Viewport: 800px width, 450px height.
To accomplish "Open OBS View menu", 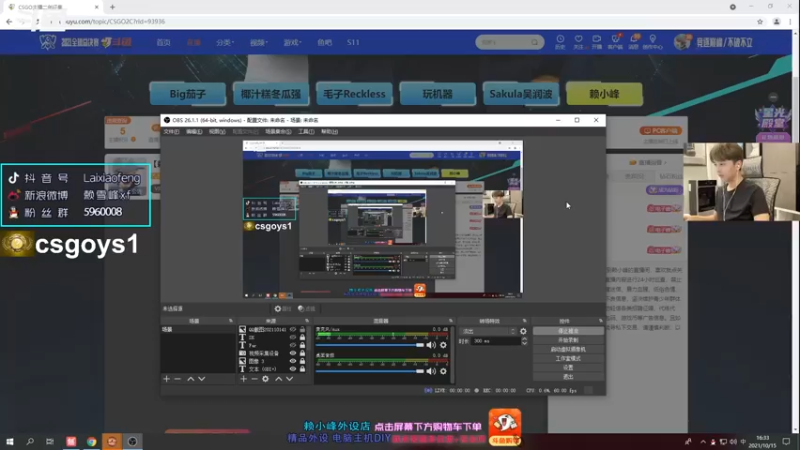I will pyautogui.click(x=217, y=132).
